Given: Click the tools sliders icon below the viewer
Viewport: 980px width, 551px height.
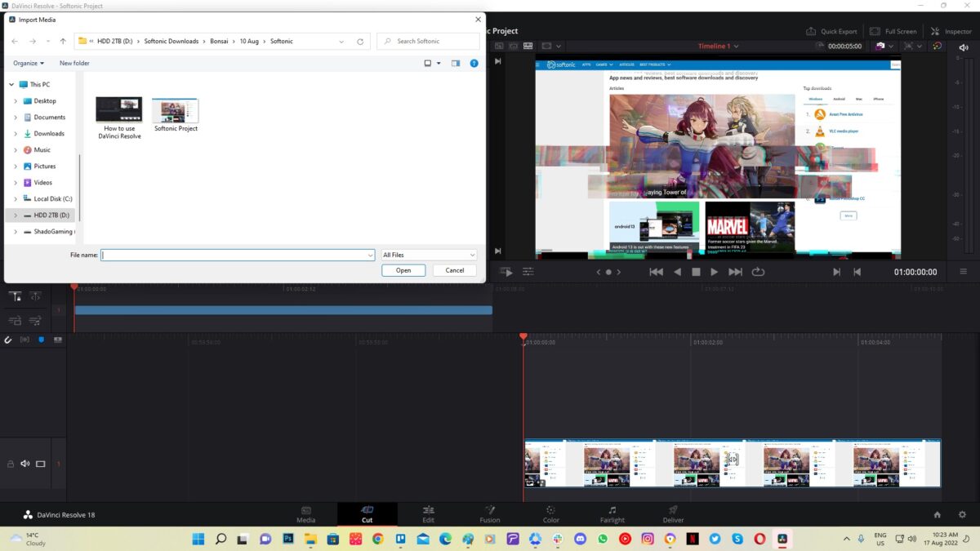Looking at the screenshot, I should click(x=528, y=272).
